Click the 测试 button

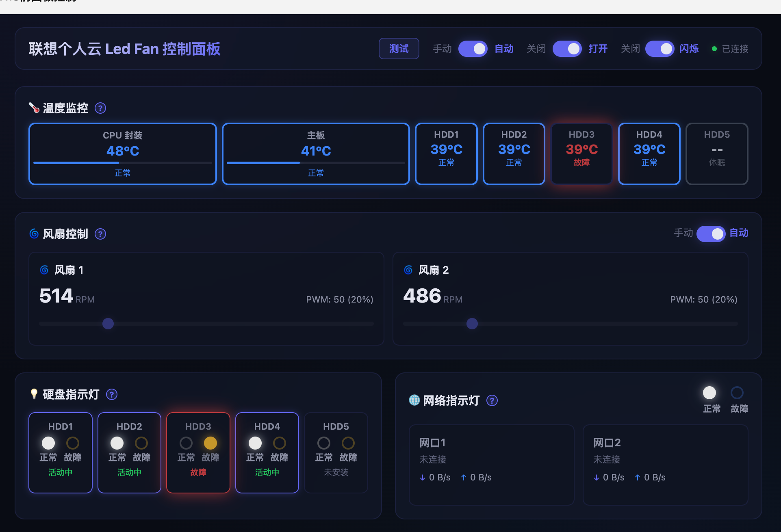(399, 49)
